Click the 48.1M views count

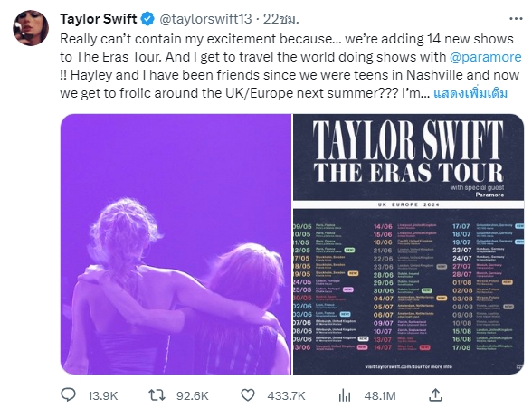click(380, 396)
